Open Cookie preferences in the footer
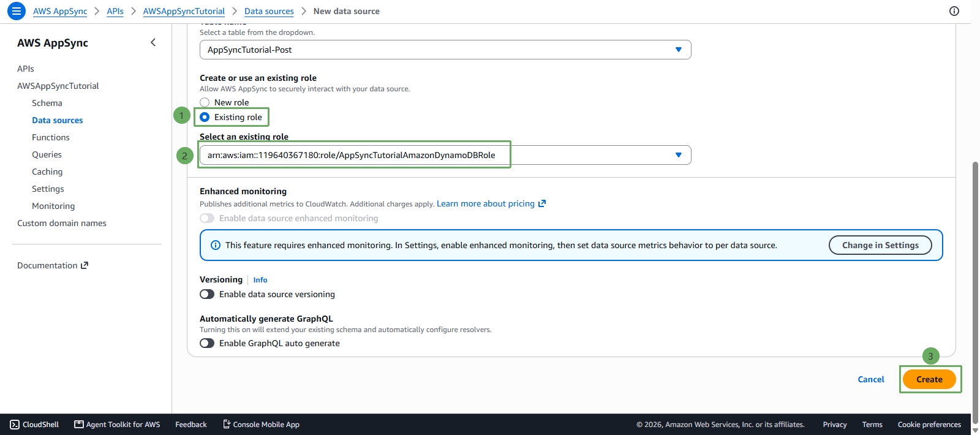Viewport: 980px width, 435px height. [929, 425]
